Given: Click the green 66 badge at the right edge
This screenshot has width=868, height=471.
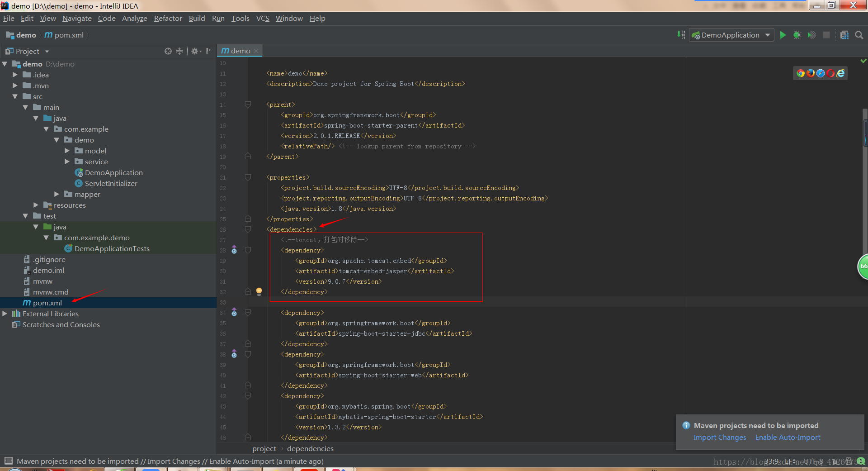Looking at the screenshot, I should click(x=863, y=266).
